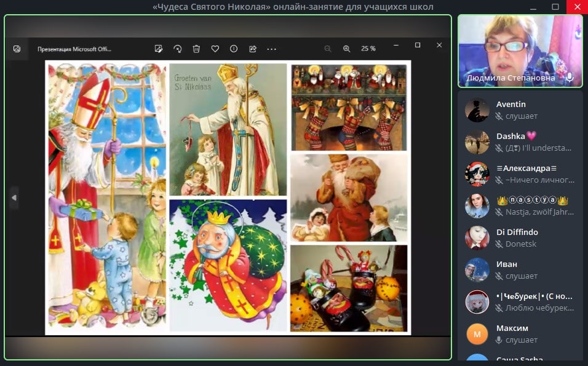Open file info via the circled i icon
588x366 pixels.
pyautogui.click(x=234, y=49)
